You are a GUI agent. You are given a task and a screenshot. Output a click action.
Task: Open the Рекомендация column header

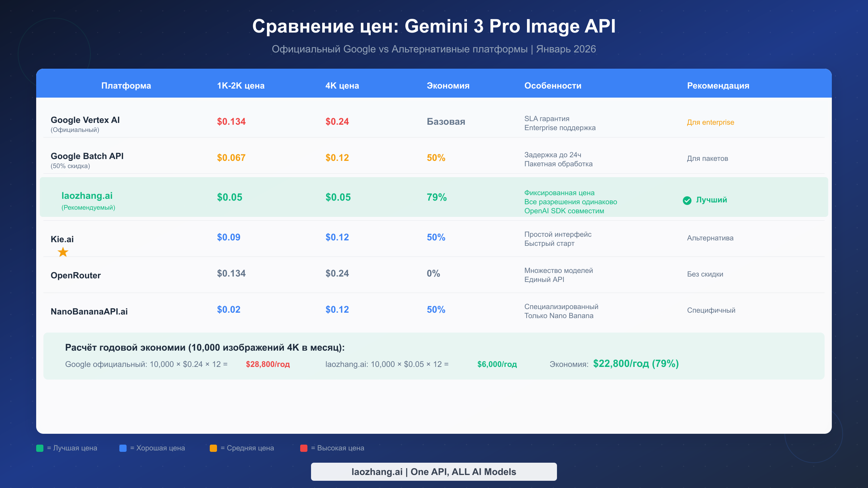tap(718, 86)
